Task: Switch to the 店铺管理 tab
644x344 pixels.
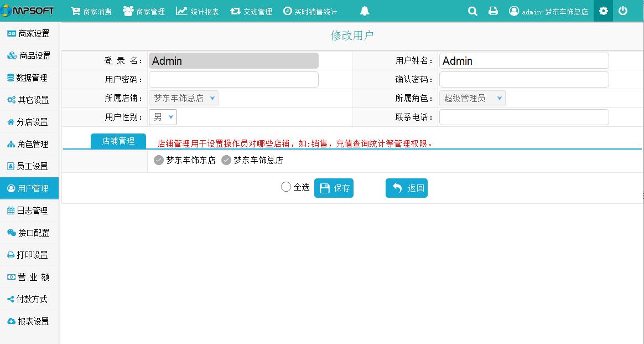Action: [x=118, y=141]
